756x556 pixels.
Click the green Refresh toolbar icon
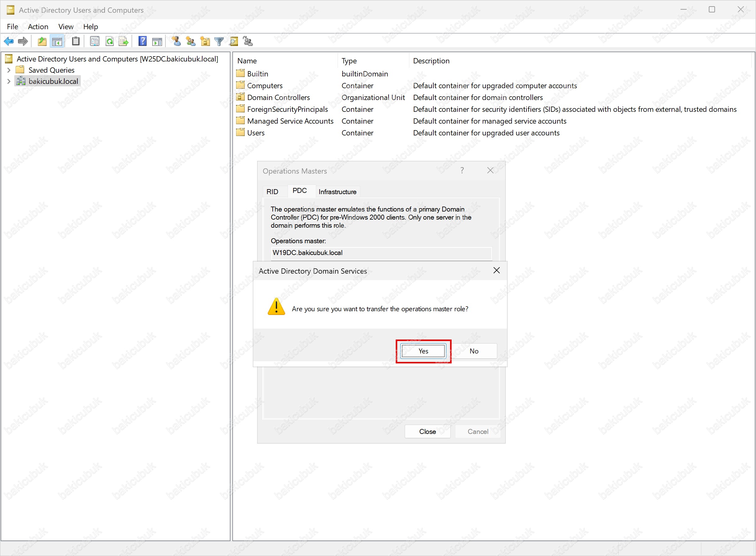point(109,41)
